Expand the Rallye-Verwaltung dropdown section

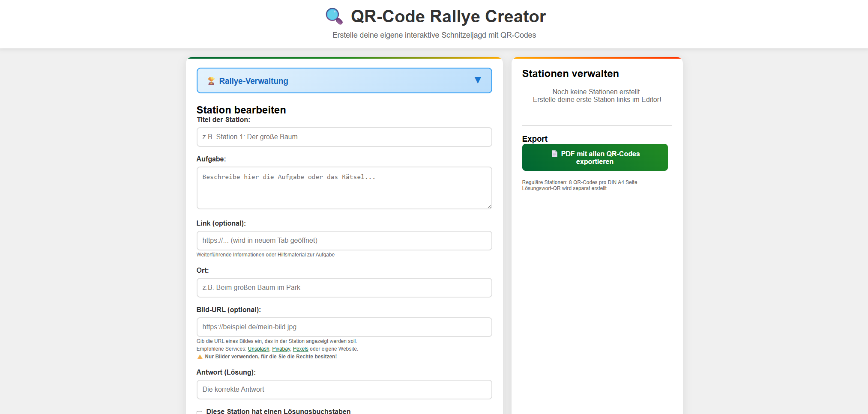[x=344, y=80]
